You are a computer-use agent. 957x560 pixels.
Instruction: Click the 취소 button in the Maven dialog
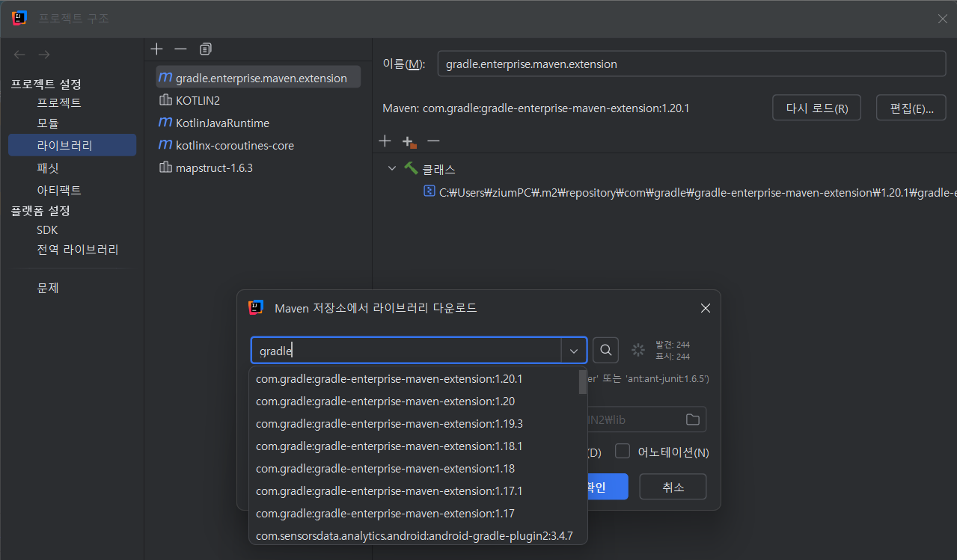(x=673, y=487)
